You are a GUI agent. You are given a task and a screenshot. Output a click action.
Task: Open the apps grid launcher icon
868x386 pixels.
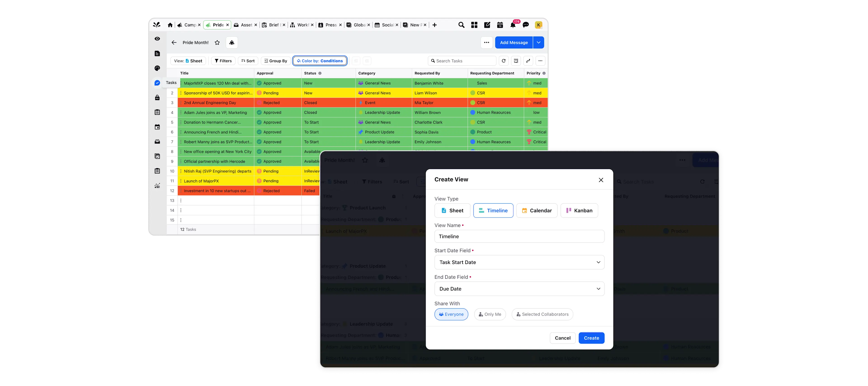tap(474, 25)
